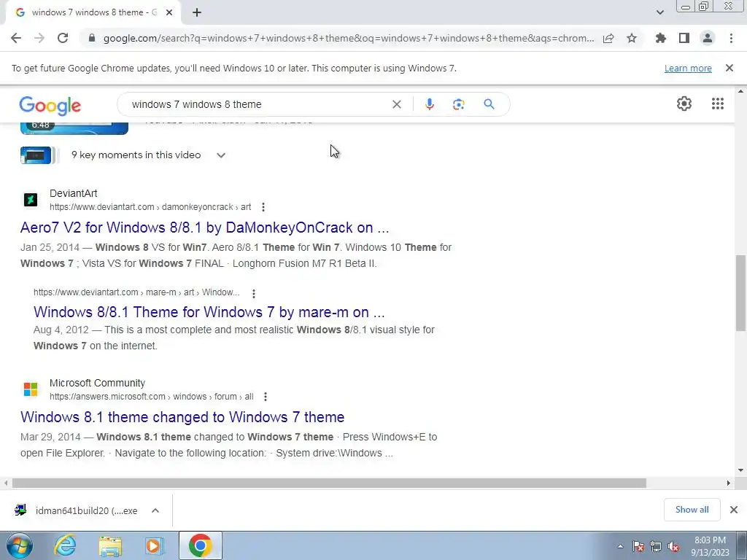
Task: Open the Action Center flag icon
Action: coord(638,547)
